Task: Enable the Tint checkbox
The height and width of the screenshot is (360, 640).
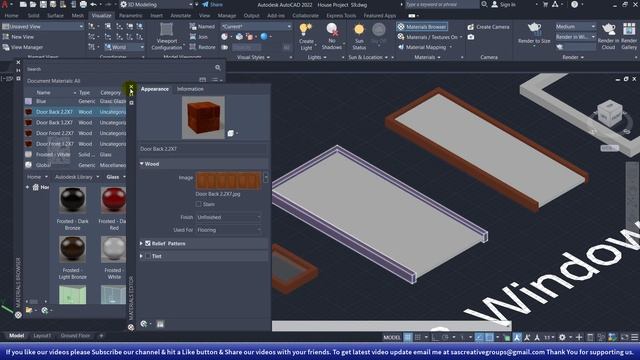Action: 148,256
